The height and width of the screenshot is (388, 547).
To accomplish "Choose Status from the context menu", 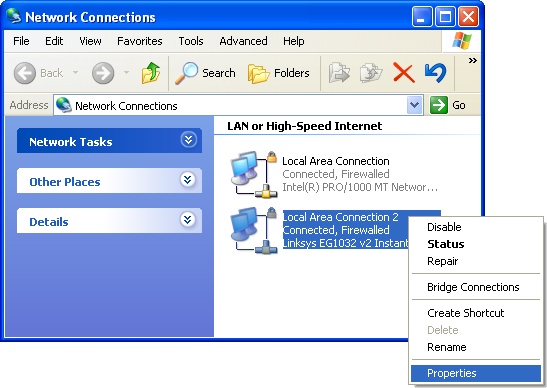I will 476,244.
